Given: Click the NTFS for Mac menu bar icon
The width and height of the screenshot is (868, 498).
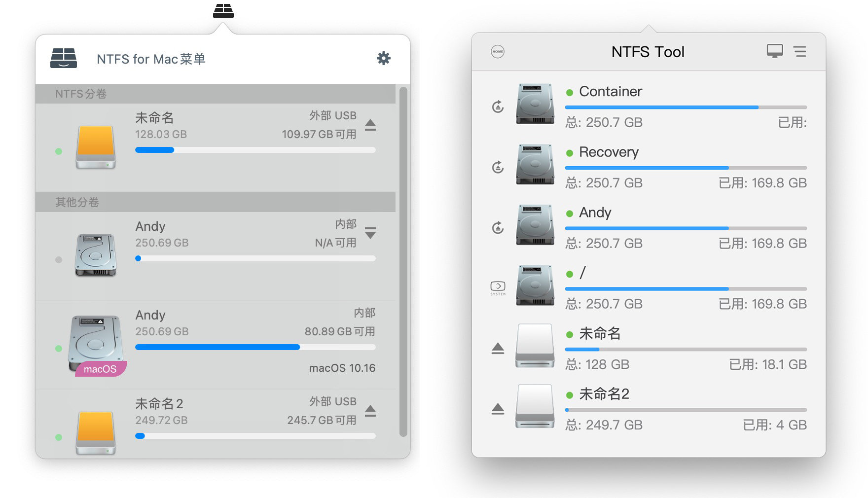Looking at the screenshot, I should pos(223,10).
